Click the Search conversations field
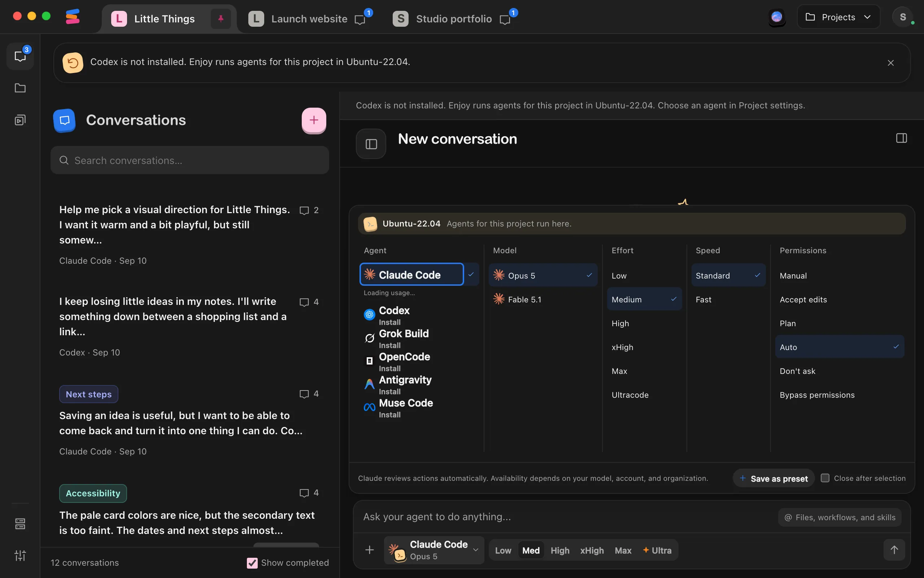The height and width of the screenshot is (578, 924). (x=190, y=160)
